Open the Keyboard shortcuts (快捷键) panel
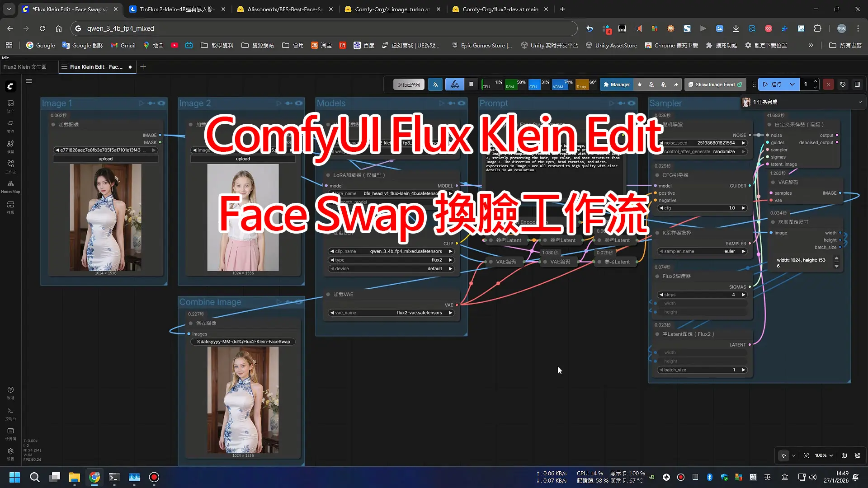 pos(10,434)
